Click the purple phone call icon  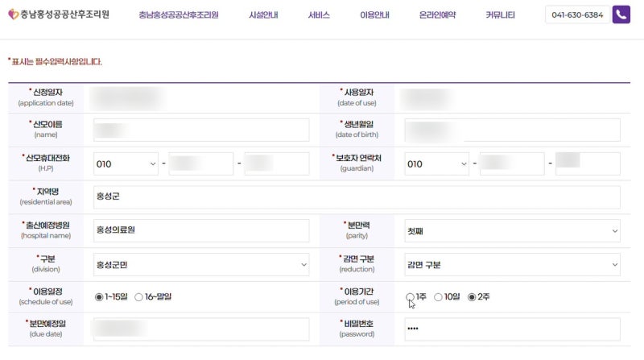click(621, 14)
